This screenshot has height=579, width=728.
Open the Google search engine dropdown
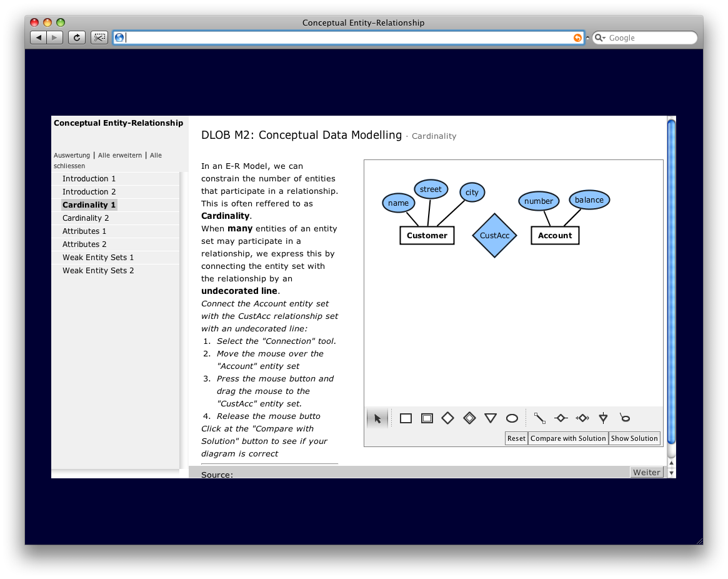coord(600,38)
